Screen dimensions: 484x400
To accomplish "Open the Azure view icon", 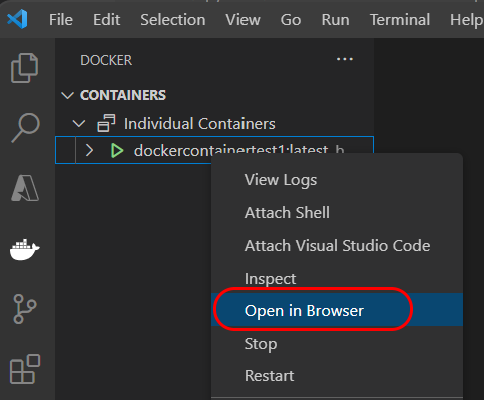I will [x=25, y=188].
